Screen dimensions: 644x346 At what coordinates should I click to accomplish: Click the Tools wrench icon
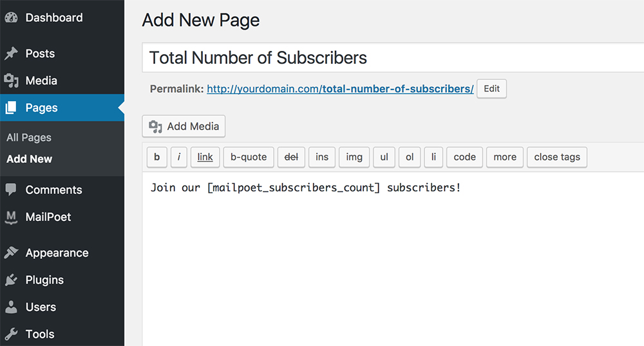[x=11, y=334]
